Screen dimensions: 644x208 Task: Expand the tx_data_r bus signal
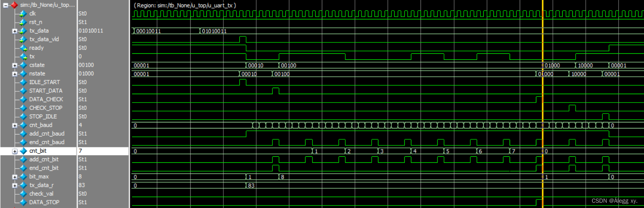tap(15, 186)
